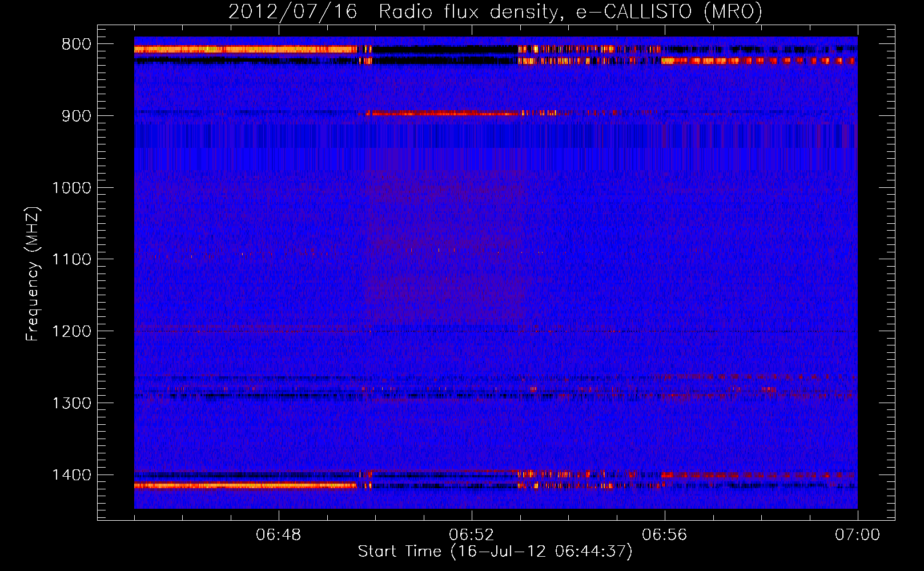The width and height of the screenshot is (924, 571).
Task: Click the 'Start Time (16-Jul-12 06:44:37)' label
Action: 495,552
